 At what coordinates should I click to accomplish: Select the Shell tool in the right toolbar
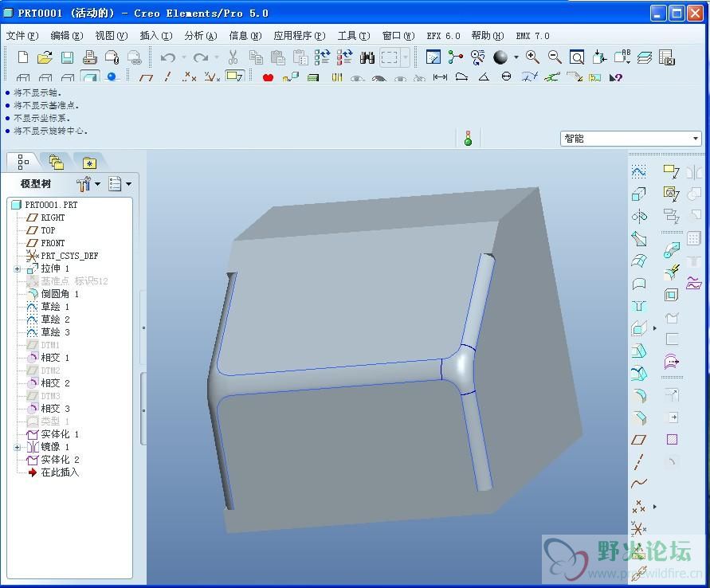point(671,295)
